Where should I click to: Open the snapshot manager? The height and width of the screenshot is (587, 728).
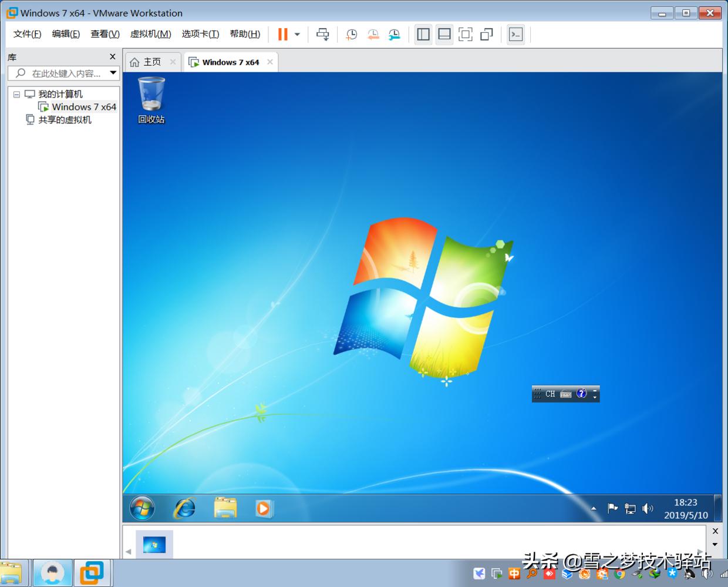click(x=395, y=34)
